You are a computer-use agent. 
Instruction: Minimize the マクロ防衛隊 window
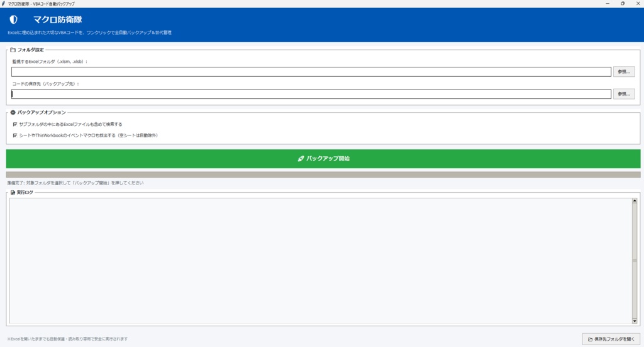pos(608,3)
